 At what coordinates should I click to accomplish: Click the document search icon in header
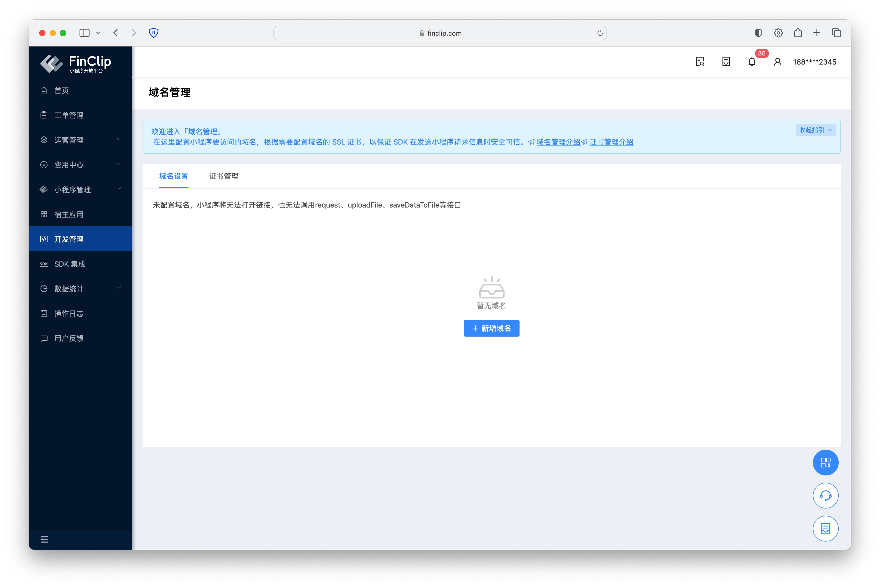point(700,62)
